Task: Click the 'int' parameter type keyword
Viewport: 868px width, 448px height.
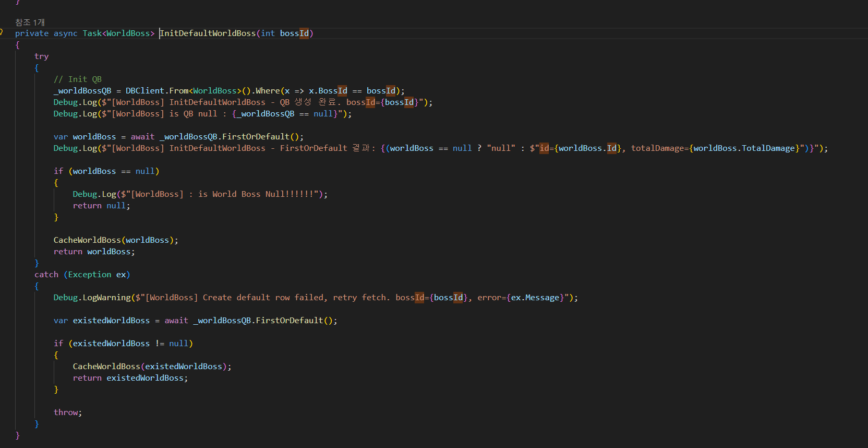Action: tap(268, 33)
